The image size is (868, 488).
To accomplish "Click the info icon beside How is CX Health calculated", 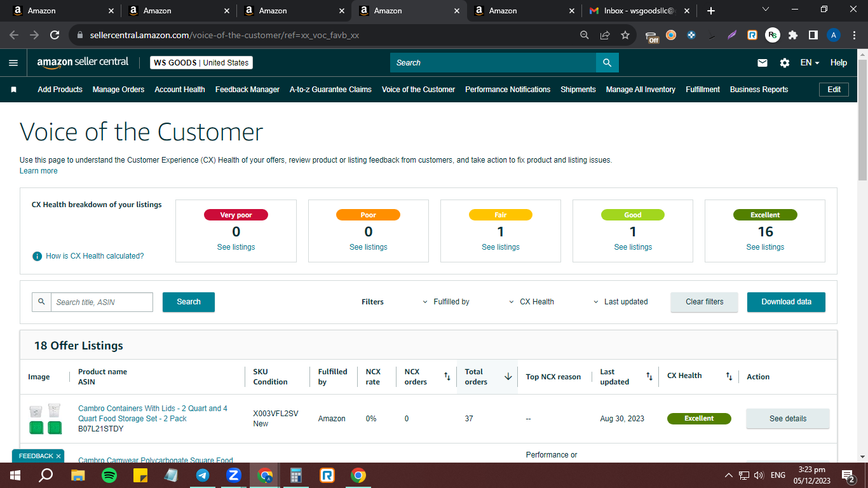I will 37,256.
